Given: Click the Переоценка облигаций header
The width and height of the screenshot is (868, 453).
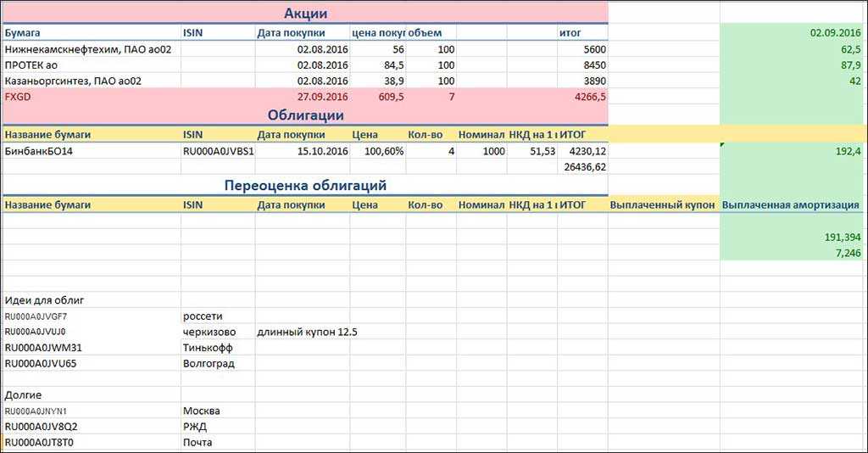Looking at the screenshot, I should coord(306,185).
